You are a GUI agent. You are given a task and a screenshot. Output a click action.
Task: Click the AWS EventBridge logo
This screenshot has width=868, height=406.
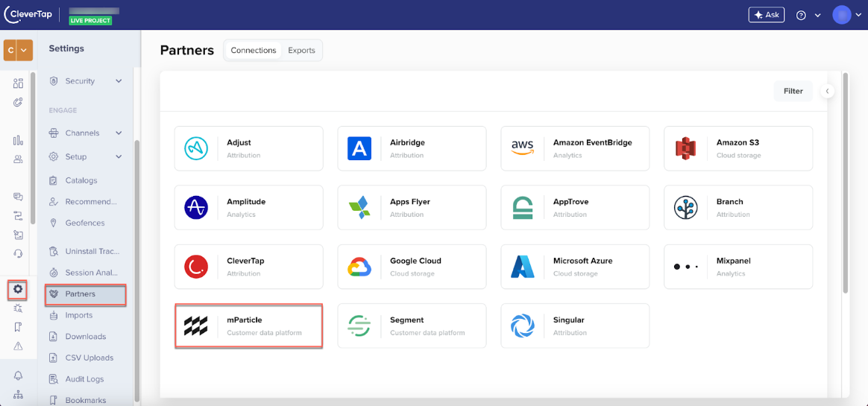pos(522,148)
